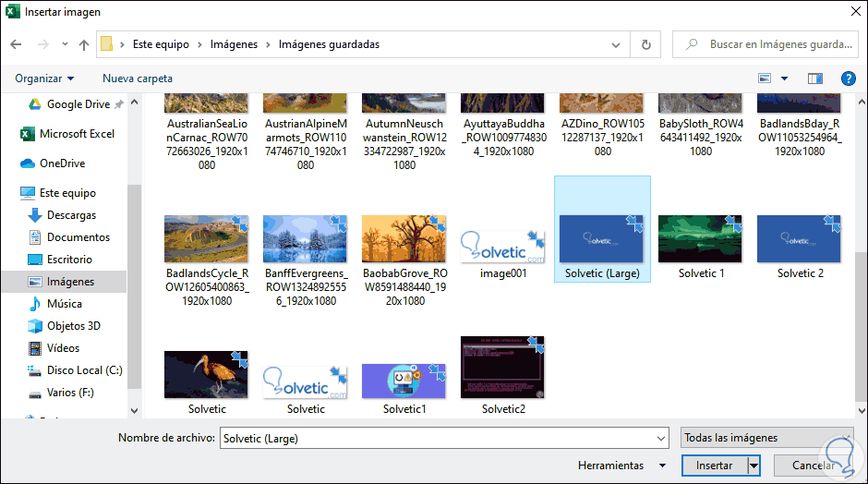Viewport: 868px width, 484px height.
Task: Select the BanffEvergreens image thumbnail
Action: tap(305, 238)
